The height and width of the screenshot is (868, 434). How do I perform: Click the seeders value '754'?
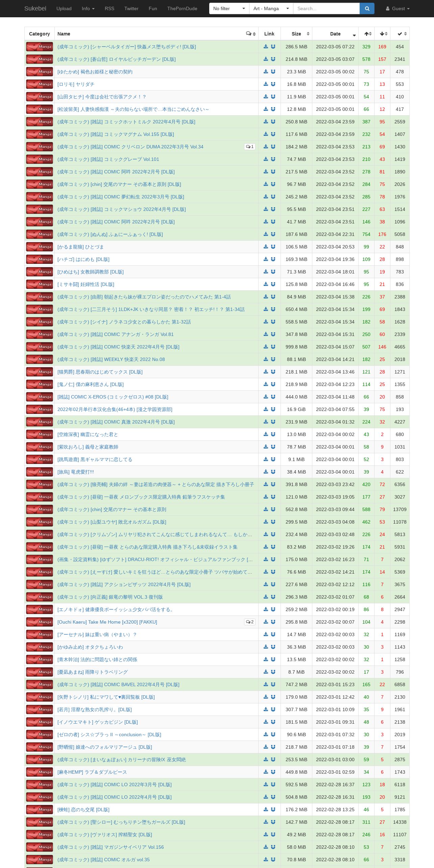[366, 234]
